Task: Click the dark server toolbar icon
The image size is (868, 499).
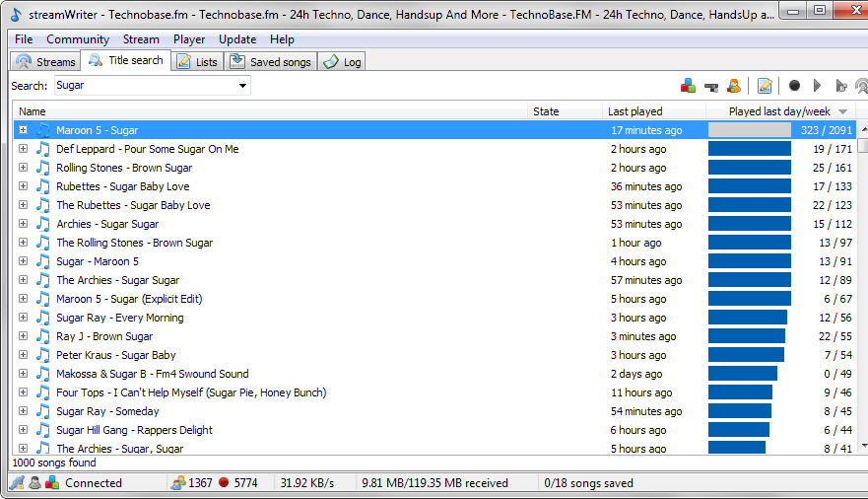Action: click(x=711, y=87)
